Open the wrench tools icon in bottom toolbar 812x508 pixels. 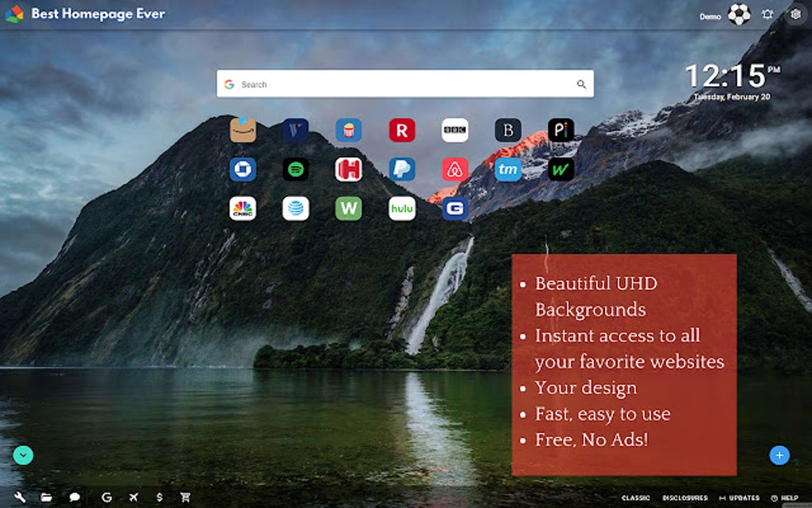click(x=21, y=497)
